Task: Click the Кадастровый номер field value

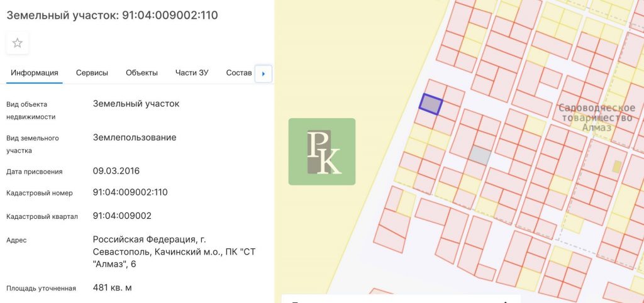Action: pos(130,192)
